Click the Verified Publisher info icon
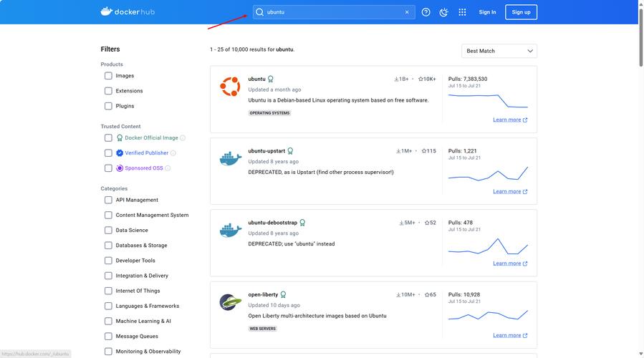This screenshot has height=358, width=644. click(x=173, y=153)
